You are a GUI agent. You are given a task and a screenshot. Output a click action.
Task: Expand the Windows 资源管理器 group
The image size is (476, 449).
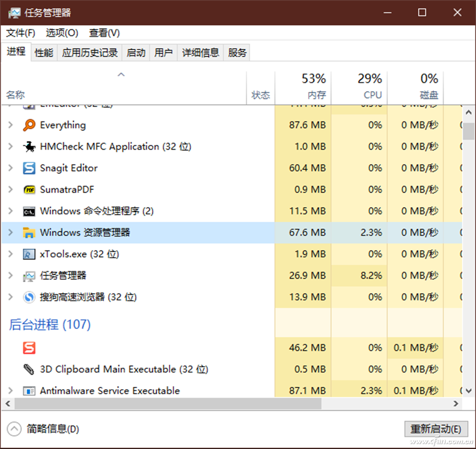[11, 233]
